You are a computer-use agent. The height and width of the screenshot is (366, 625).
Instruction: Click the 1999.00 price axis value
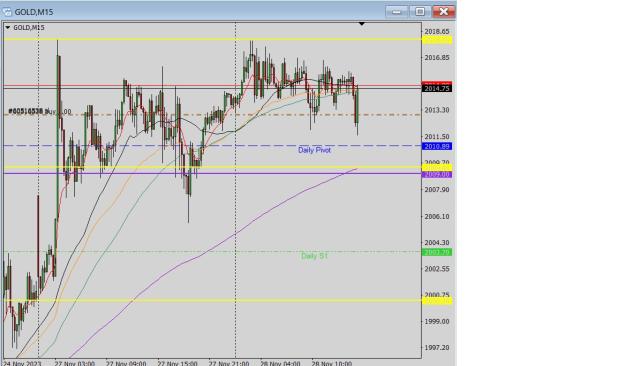pos(437,321)
